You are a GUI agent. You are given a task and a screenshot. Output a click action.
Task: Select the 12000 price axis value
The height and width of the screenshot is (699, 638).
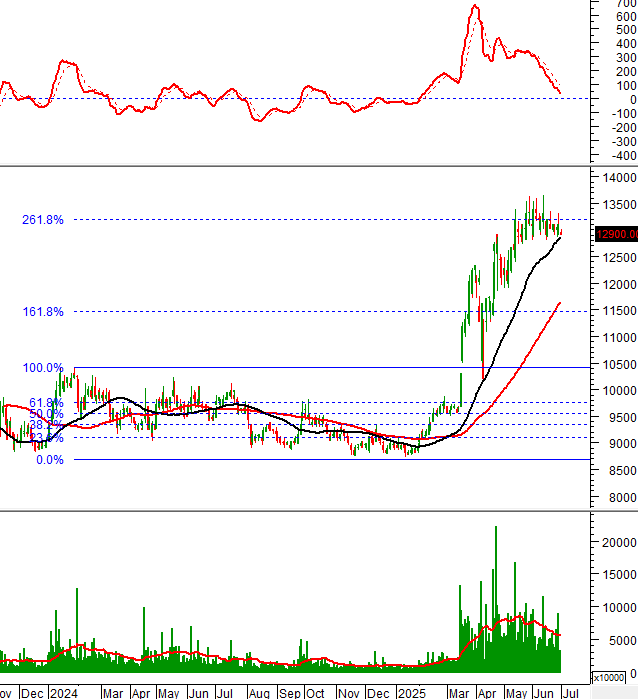pos(619,284)
